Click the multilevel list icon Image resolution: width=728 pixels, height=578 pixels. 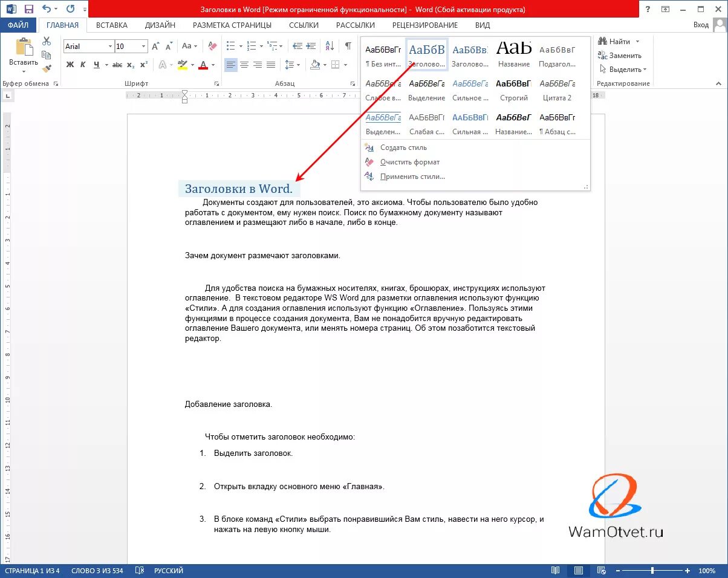tap(272, 47)
